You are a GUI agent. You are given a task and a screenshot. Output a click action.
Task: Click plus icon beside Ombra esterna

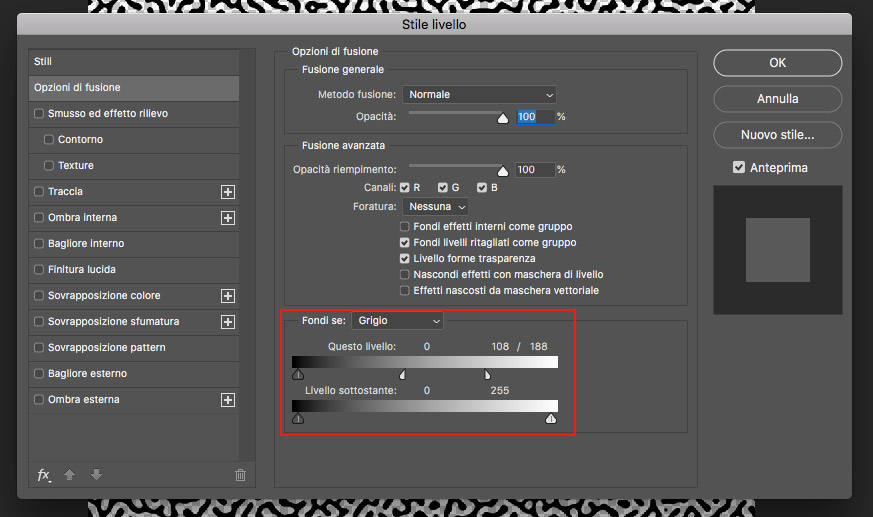click(228, 400)
